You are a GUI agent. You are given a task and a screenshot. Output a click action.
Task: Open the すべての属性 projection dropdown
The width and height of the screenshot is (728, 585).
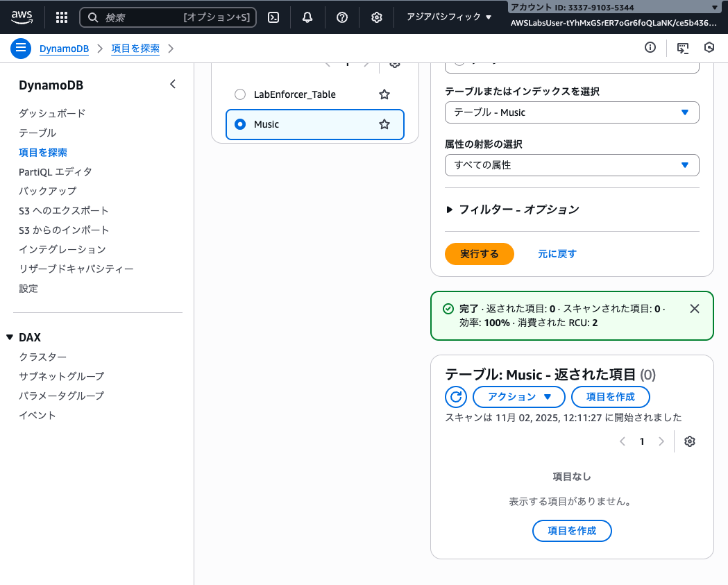572,165
